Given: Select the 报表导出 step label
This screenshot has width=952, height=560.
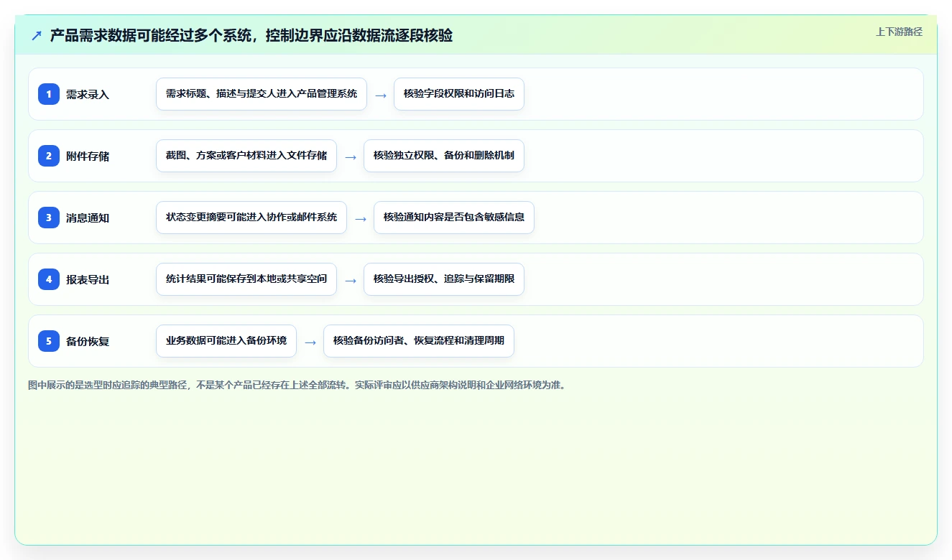Looking at the screenshot, I should pyautogui.click(x=88, y=279).
